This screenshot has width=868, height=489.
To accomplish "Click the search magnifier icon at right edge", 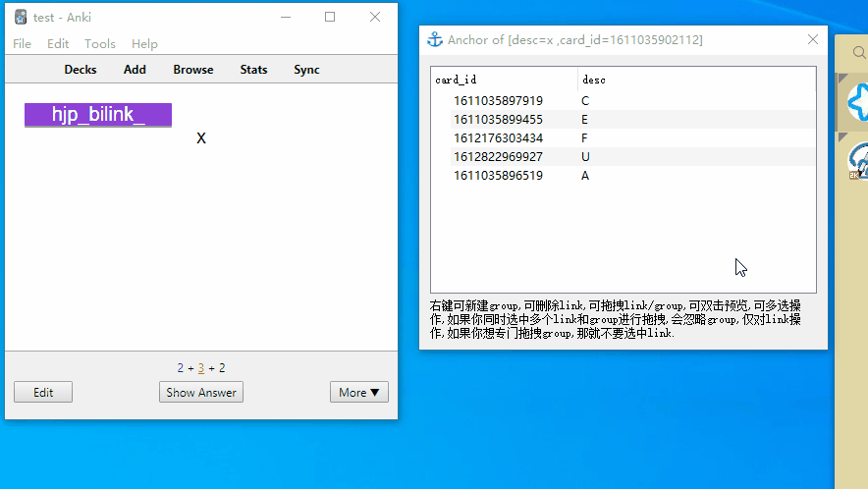I will (x=859, y=52).
